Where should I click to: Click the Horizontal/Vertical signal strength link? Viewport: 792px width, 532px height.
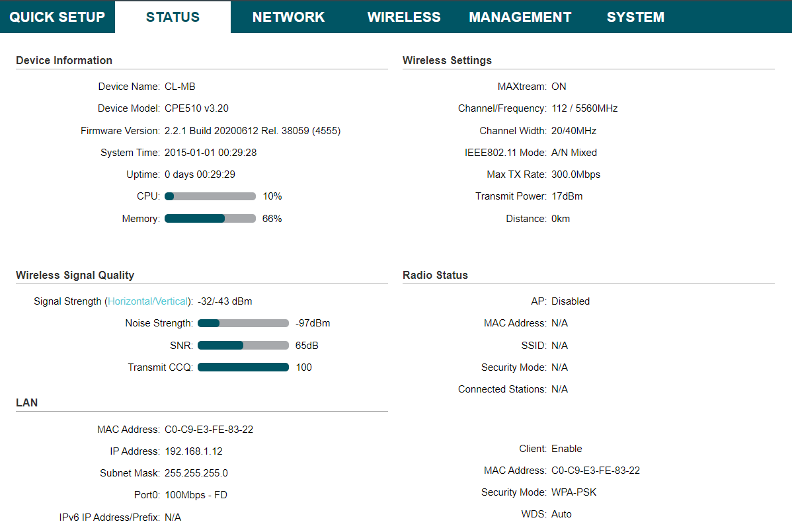click(148, 301)
